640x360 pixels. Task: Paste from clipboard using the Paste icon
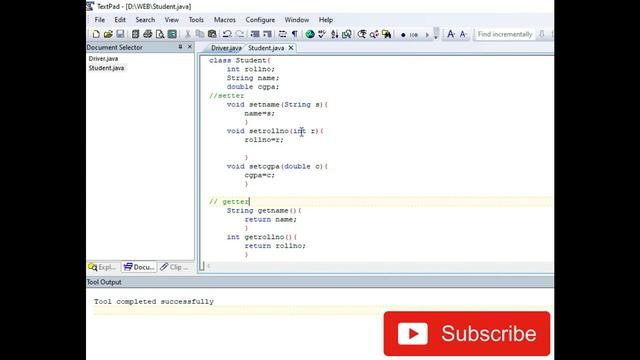pos(212,34)
